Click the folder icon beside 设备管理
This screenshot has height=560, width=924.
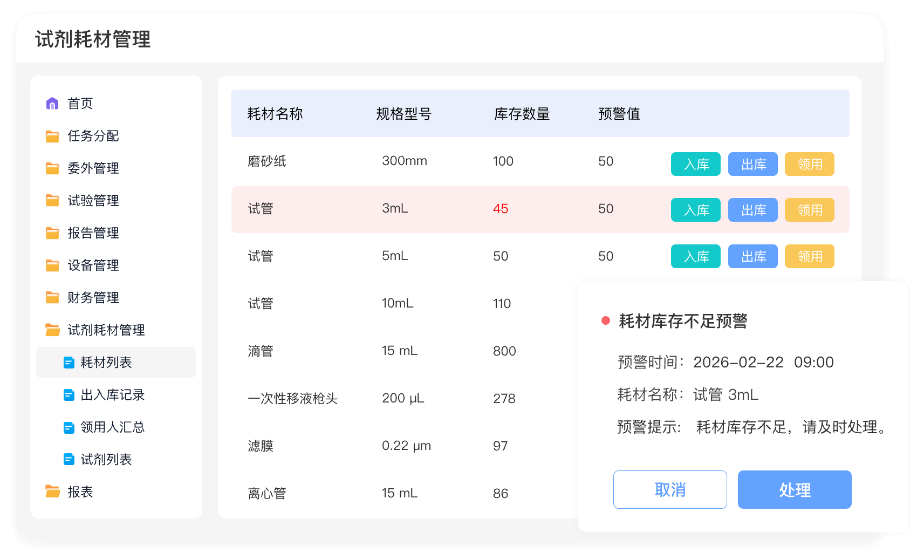pos(52,265)
